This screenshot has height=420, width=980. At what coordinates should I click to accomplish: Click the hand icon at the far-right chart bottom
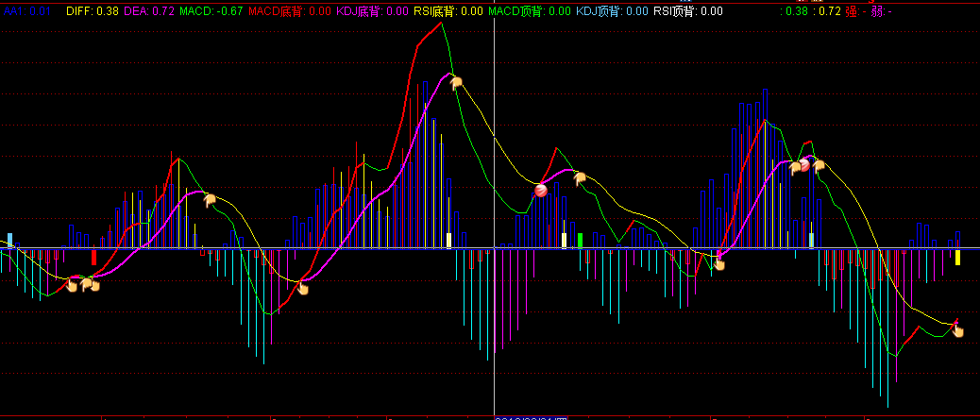(x=959, y=329)
